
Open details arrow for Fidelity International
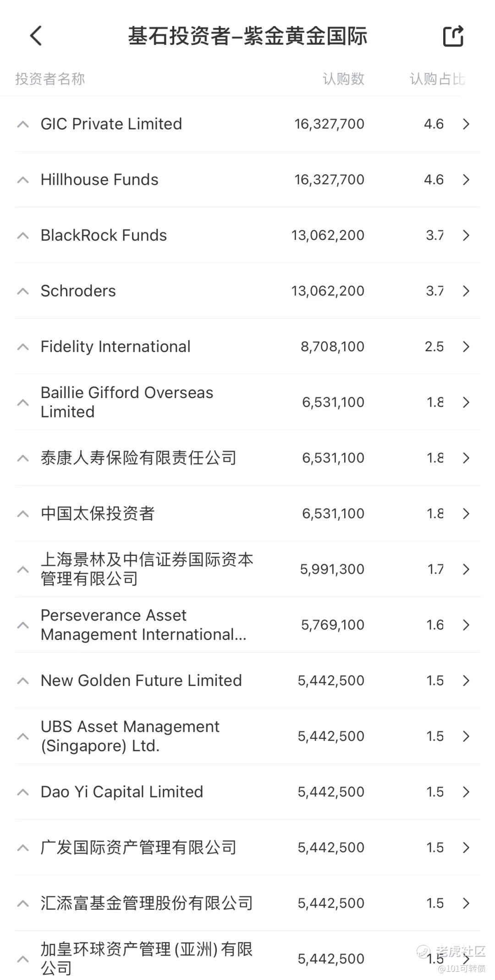(x=466, y=347)
